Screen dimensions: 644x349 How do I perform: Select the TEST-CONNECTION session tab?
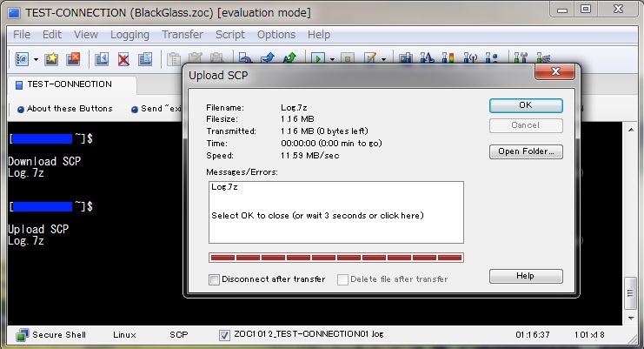pyautogui.click(x=72, y=84)
